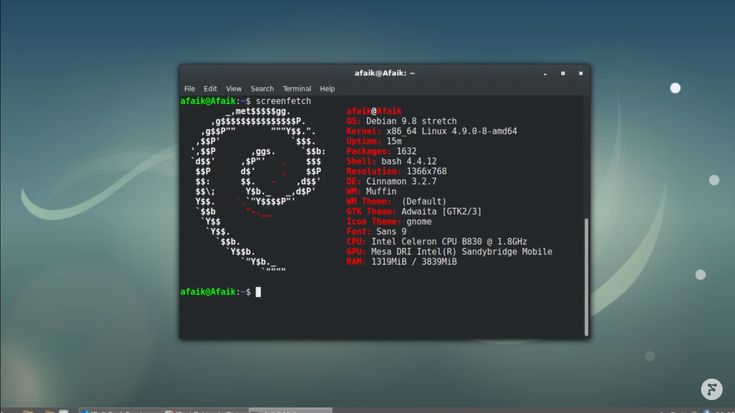Click the cursor at the empty prompt
This screenshot has width=735, height=413.
coord(258,292)
